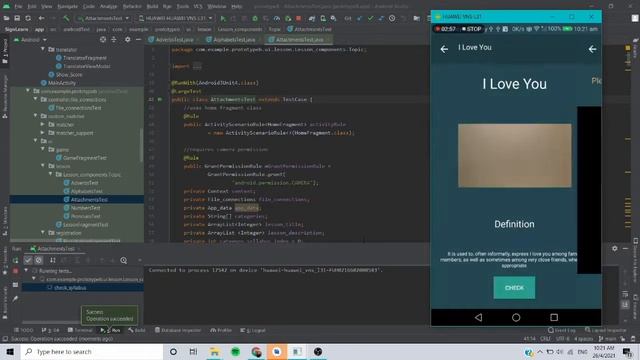Click the Debug bug icon in toolbar
This screenshot has width=640, height=360.
(255, 18)
